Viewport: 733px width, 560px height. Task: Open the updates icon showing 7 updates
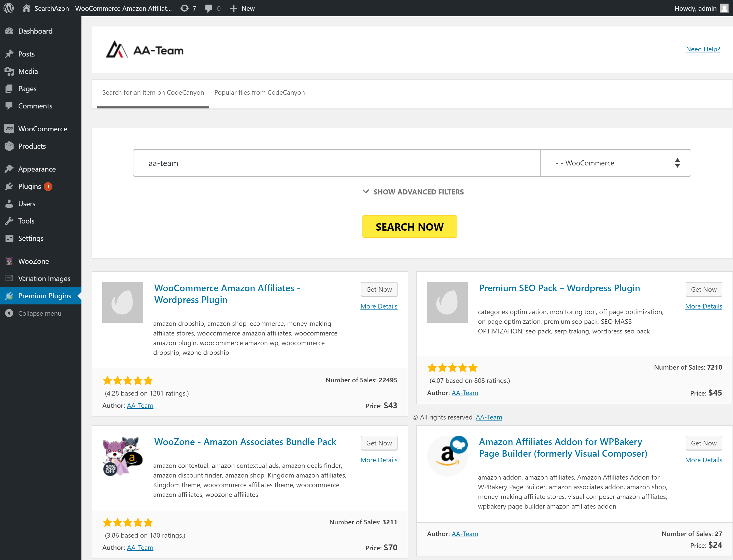[184, 8]
